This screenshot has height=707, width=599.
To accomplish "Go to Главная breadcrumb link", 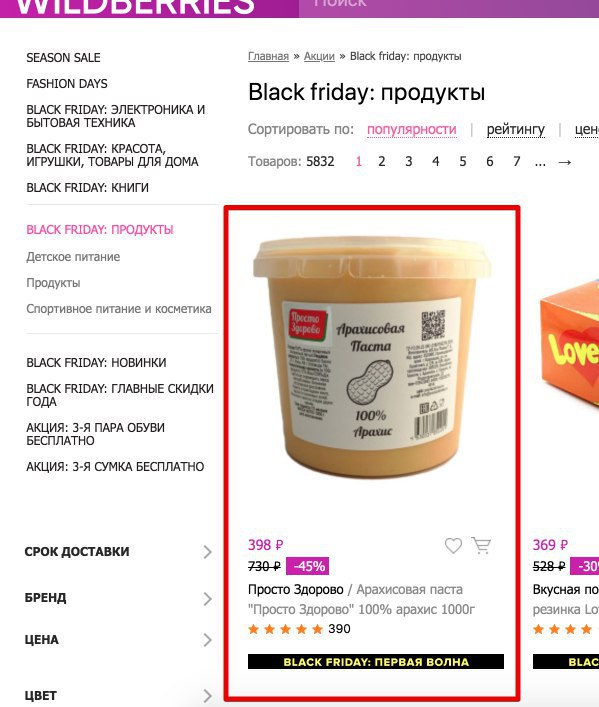I will [268, 56].
